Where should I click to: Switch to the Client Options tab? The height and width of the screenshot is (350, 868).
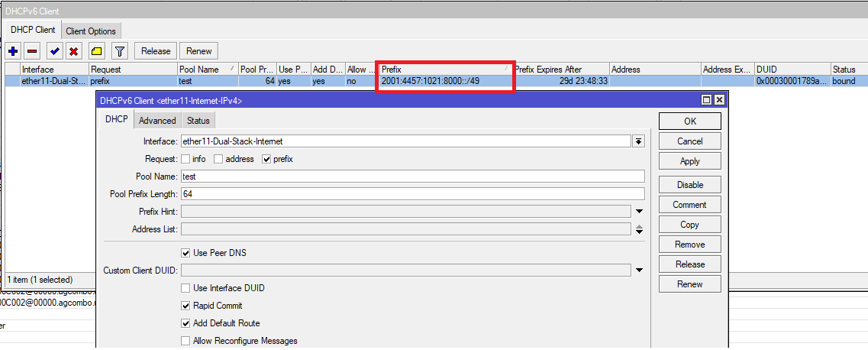pos(91,31)
